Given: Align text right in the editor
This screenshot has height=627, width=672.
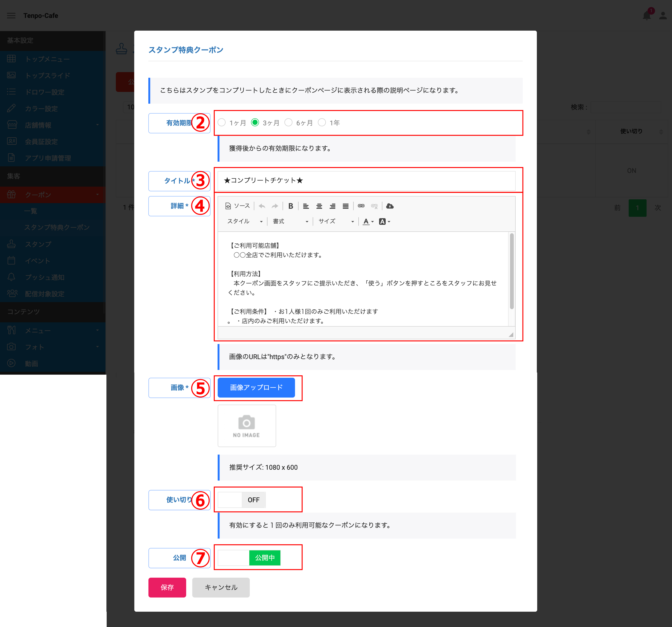Looking at the screenshot, I should 333,206.
